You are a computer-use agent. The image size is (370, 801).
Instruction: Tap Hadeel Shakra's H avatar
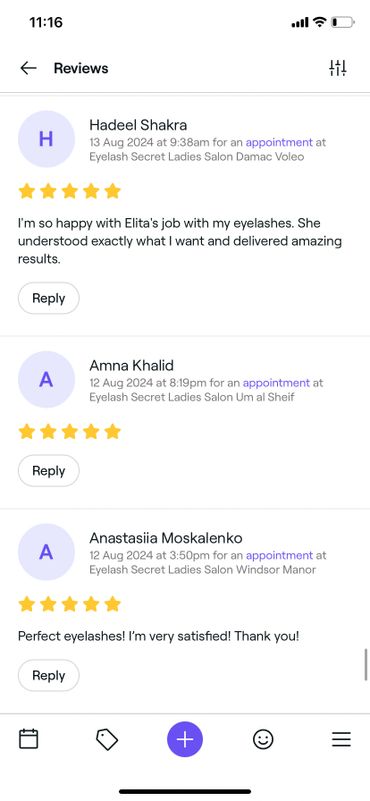(x=47, y=139)
